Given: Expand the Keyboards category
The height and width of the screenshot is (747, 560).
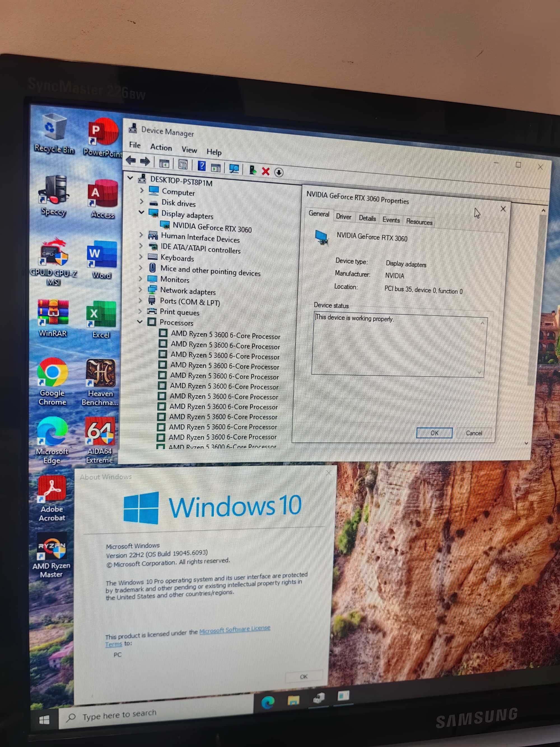Looking at the screenshot, I should click(141, 257).
